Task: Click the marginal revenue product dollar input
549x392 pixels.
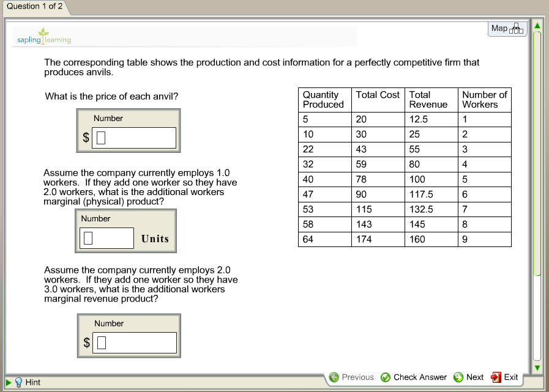Action: point(135,342)
